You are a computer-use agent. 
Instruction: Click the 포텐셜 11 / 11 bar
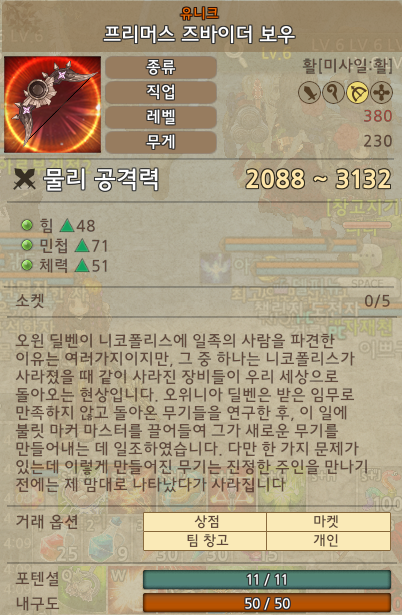267,580
